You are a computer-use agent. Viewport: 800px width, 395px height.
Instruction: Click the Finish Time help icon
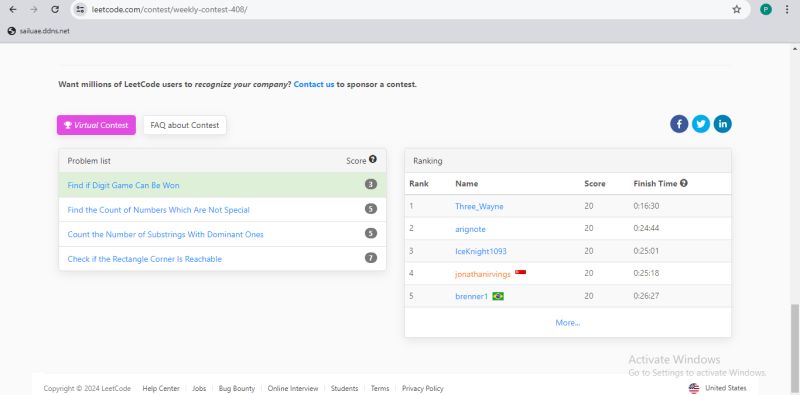coord(684,183)
